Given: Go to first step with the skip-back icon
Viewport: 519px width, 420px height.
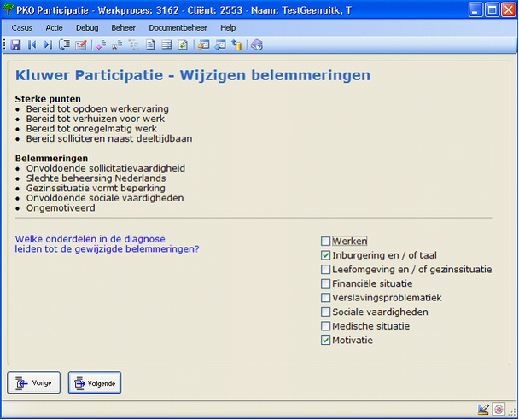Looking at the screenshot, I should (x=32, y=44).
